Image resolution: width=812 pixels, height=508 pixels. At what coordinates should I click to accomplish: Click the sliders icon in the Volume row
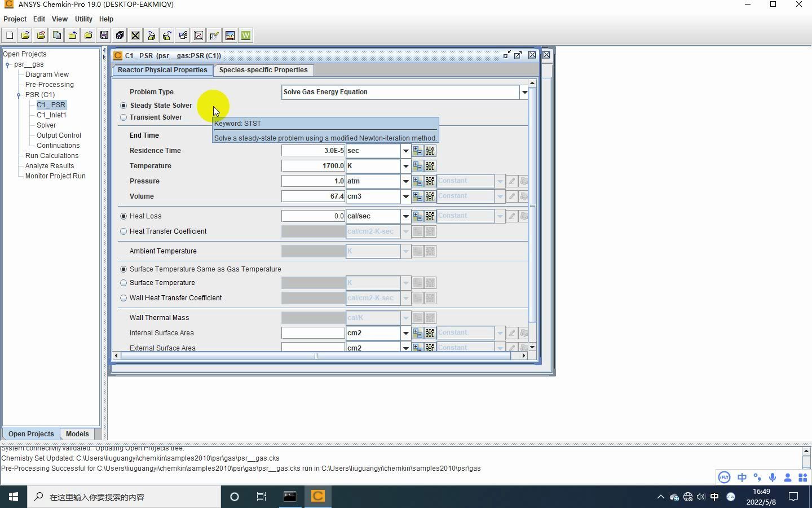tap(430, 196)
